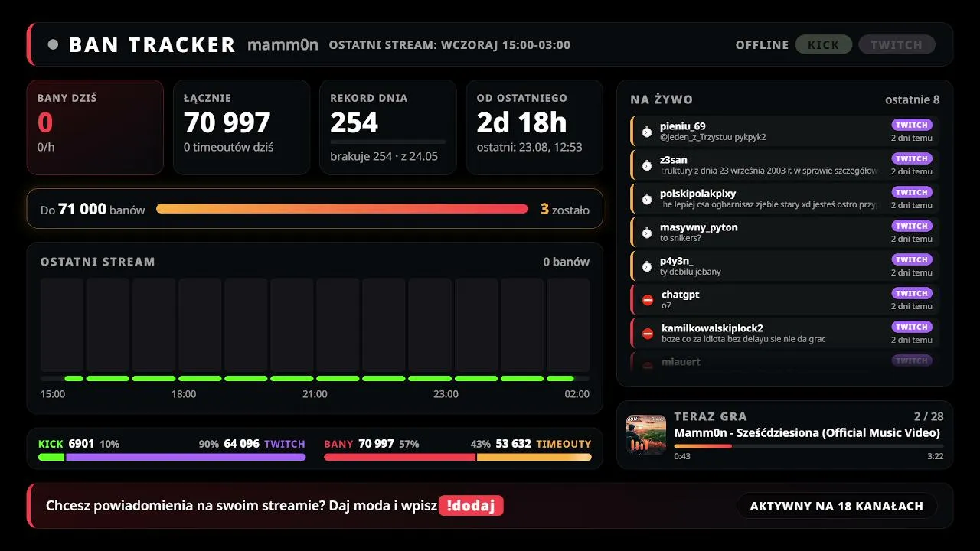This screenshot has width=980, height=551.
Task: Click the red ban icon beside chatgpt
Action: pyautogui.click(x=648, y=300)
